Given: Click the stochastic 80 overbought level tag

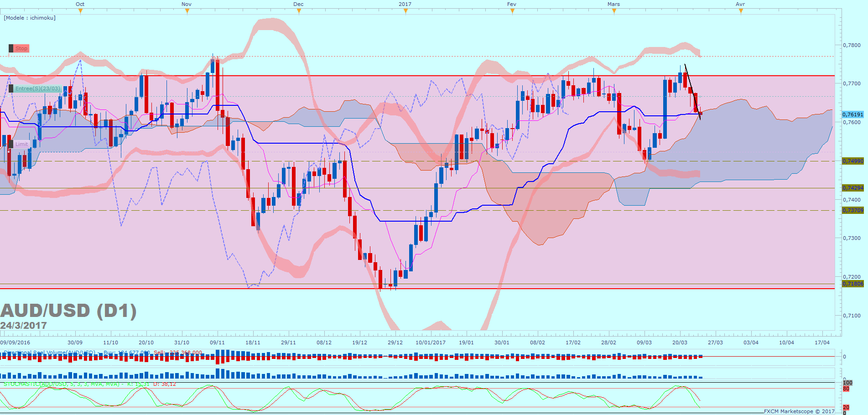Looking at the screenshot, I should click(846, 389).
